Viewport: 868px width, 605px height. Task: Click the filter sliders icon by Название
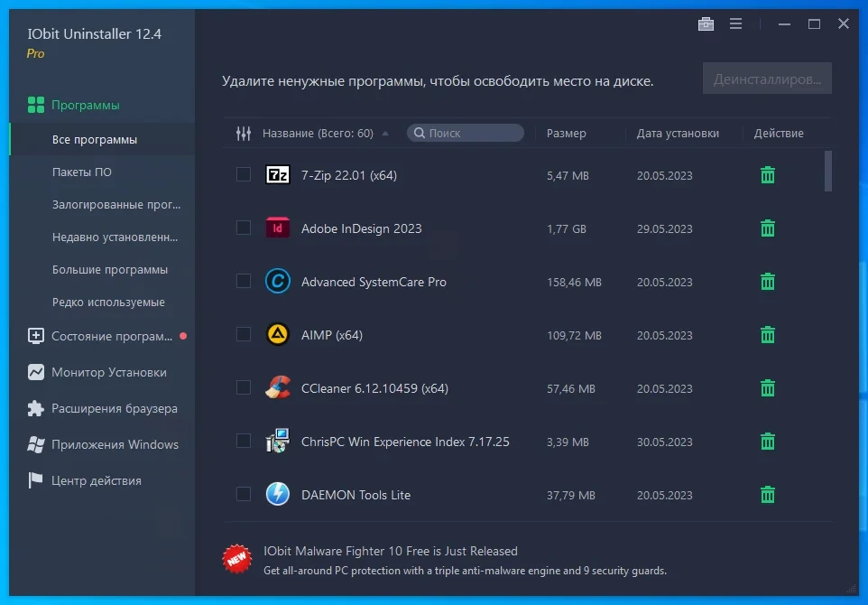tap(244, 133)
